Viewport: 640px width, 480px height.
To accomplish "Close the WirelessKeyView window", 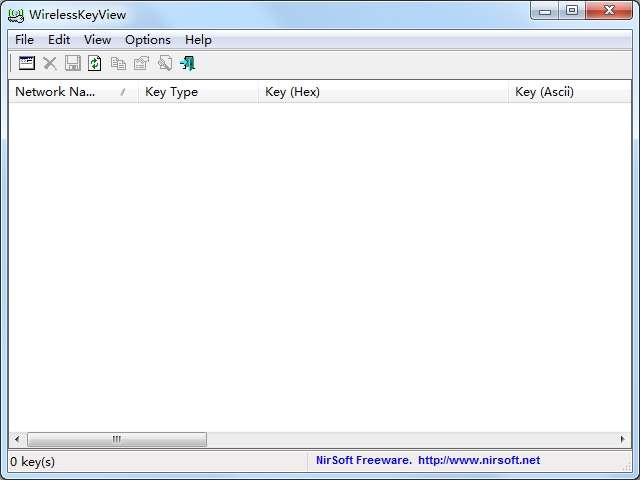I will (609, 10).
